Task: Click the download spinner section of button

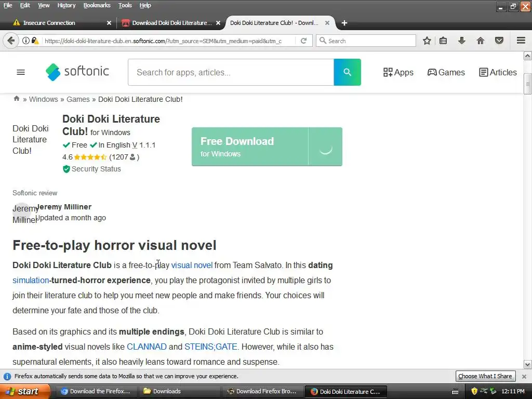Action: point(325,147)
